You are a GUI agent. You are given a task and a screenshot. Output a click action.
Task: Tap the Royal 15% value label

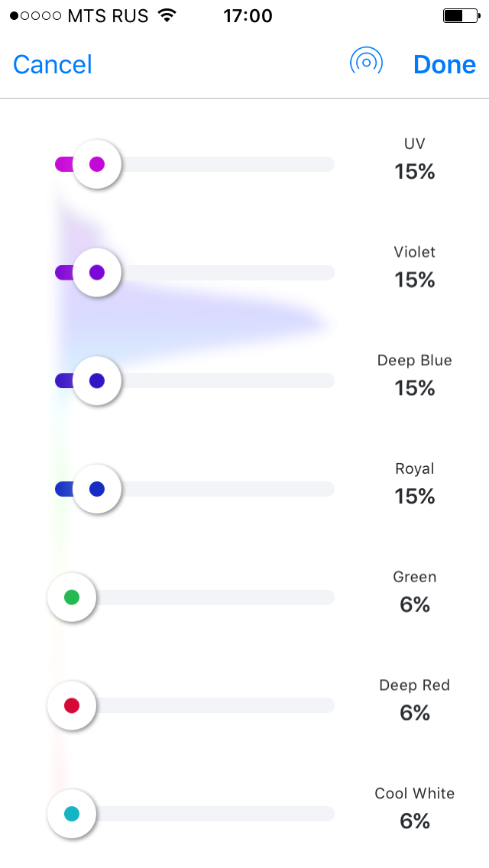415,497
